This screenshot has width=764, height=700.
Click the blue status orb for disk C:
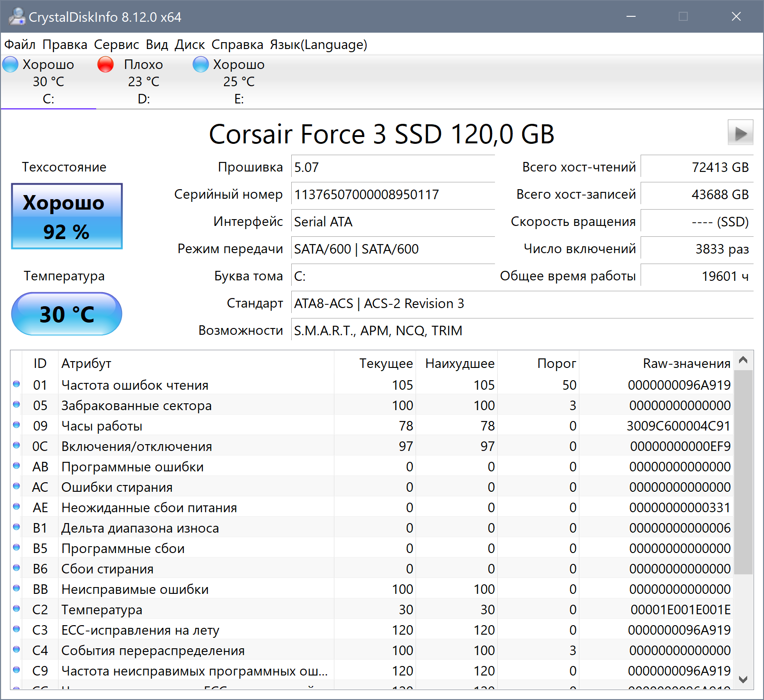(10, 64)
